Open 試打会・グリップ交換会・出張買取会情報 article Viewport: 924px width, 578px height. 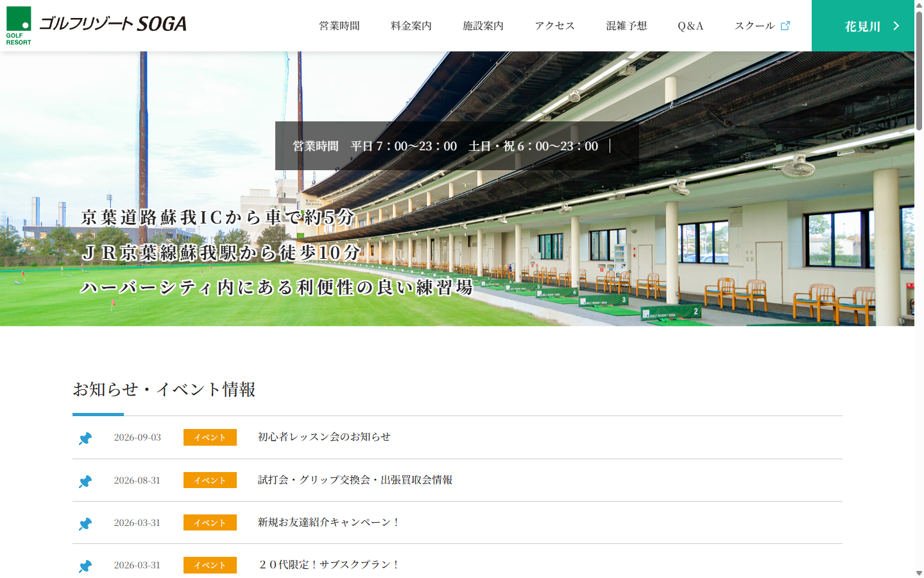point(355,480)
